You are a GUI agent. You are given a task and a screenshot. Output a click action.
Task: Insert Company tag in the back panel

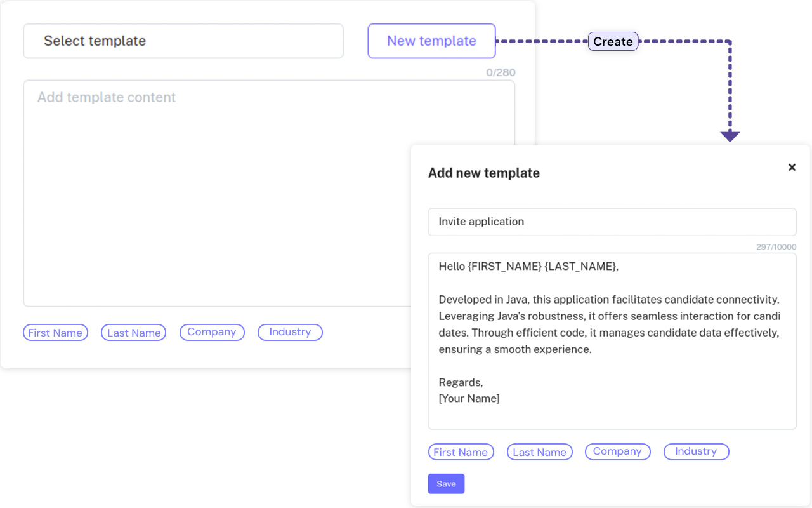tap(212, 332)
